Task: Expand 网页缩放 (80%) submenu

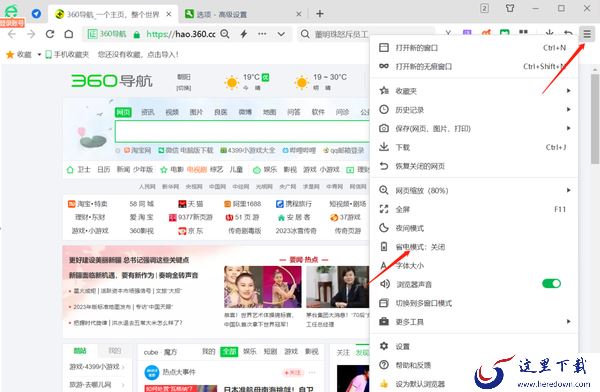Action: (x=474, y=190)
